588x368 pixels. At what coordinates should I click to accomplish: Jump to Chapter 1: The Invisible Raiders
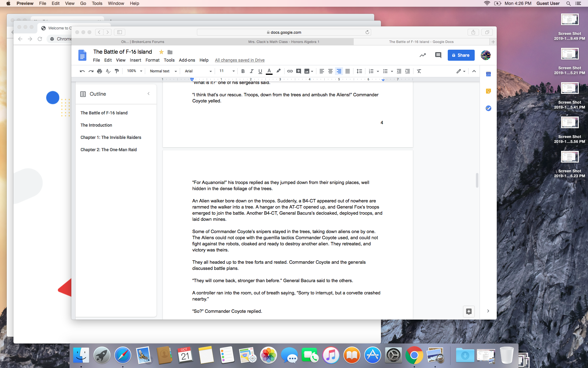click(x=111, y=137)
